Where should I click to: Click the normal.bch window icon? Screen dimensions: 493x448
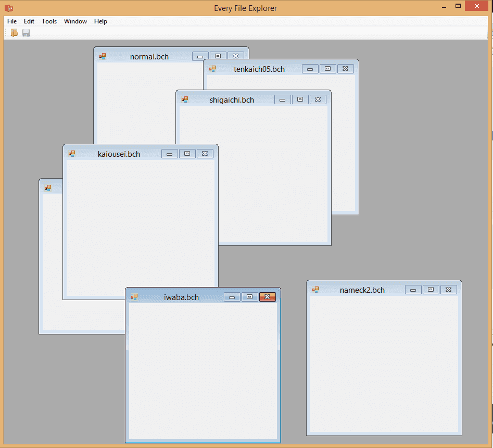click(103, 56)
